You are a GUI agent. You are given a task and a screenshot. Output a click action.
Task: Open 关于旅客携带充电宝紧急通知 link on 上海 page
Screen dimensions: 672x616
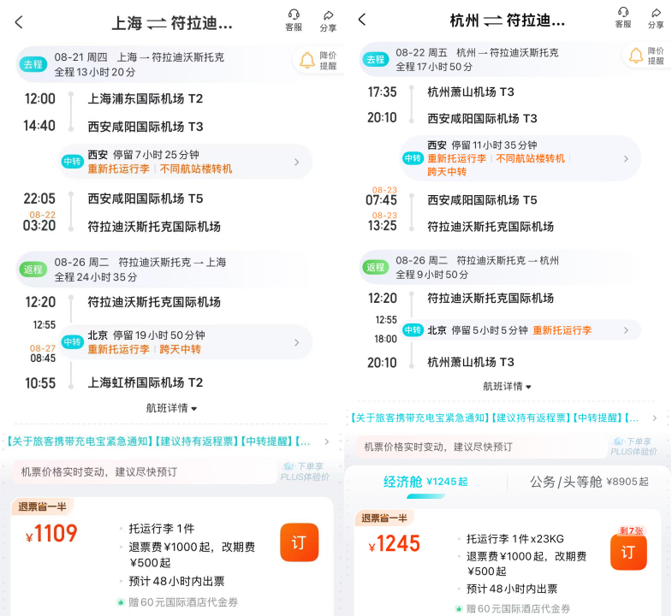80,441
